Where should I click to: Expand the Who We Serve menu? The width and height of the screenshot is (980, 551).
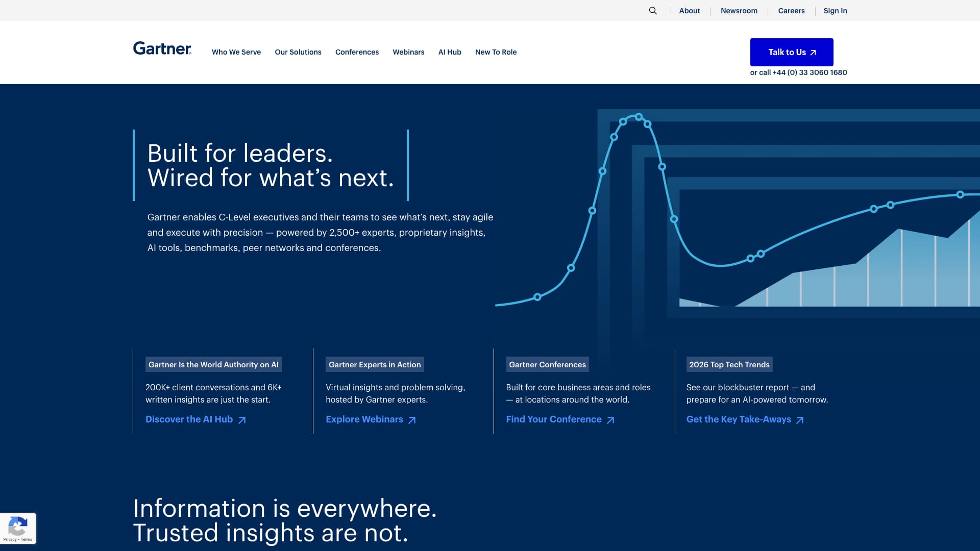(x=236, y=52)
